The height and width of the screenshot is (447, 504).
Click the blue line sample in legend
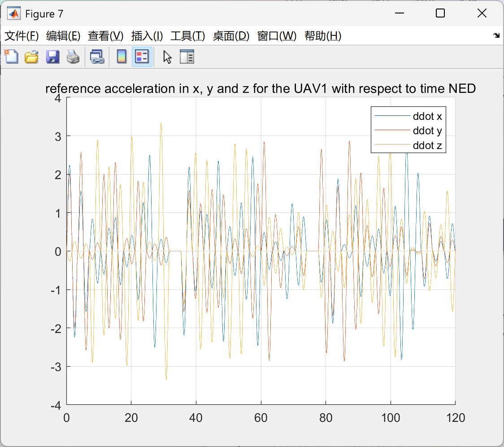392,116
